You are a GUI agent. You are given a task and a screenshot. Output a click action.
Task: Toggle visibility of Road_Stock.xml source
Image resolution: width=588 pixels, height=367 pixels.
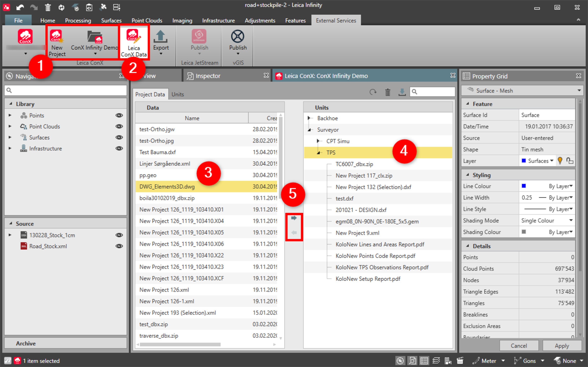pyautogui.click(x=119, y=246)
